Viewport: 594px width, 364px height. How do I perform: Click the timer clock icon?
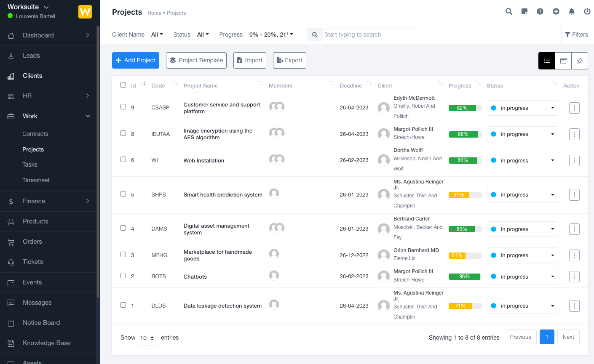click(540, 11)
